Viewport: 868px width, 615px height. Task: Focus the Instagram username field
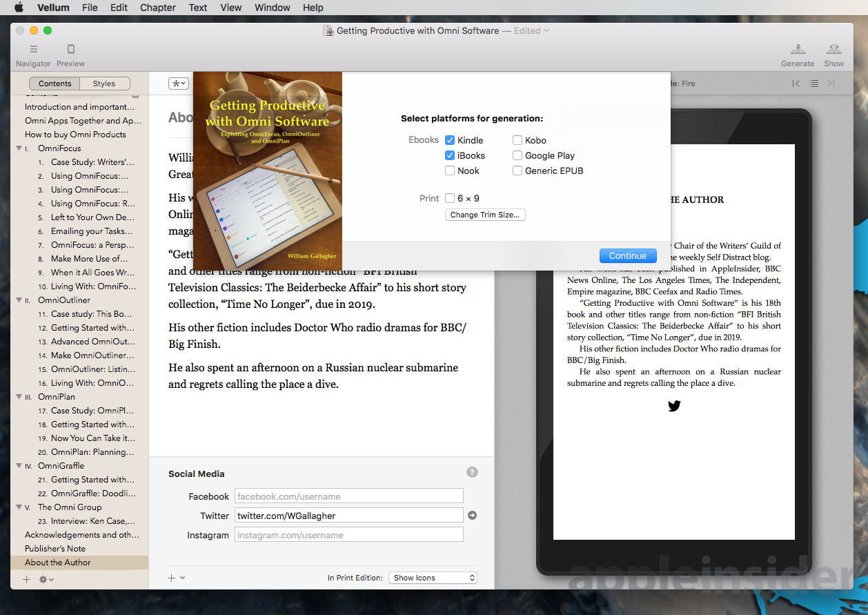349,534
